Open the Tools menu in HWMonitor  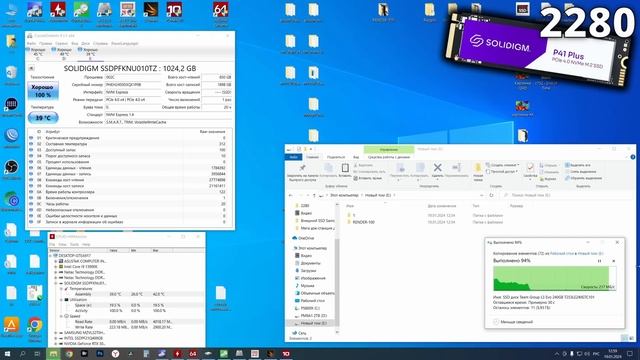pos(74,244)
